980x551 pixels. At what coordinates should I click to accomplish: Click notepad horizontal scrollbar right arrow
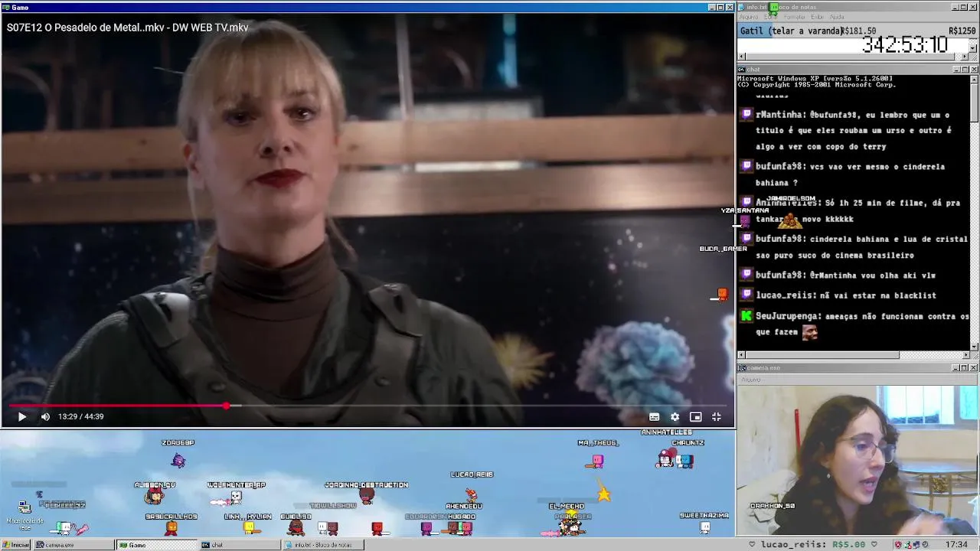965,57
